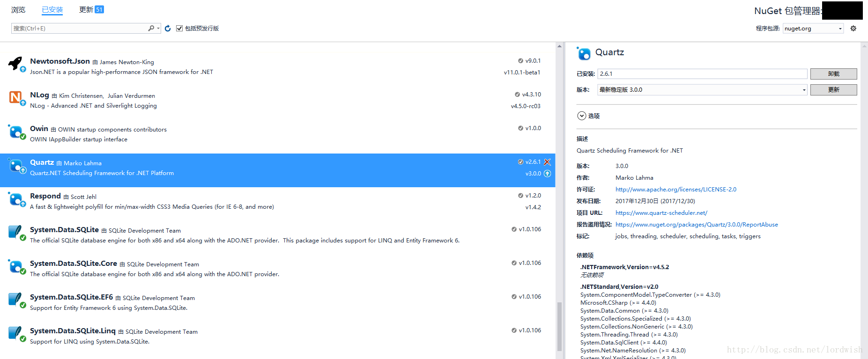Click the Quartz icon in details pane
Viewport: 868px width, 359px height.
tap(584, 53)
